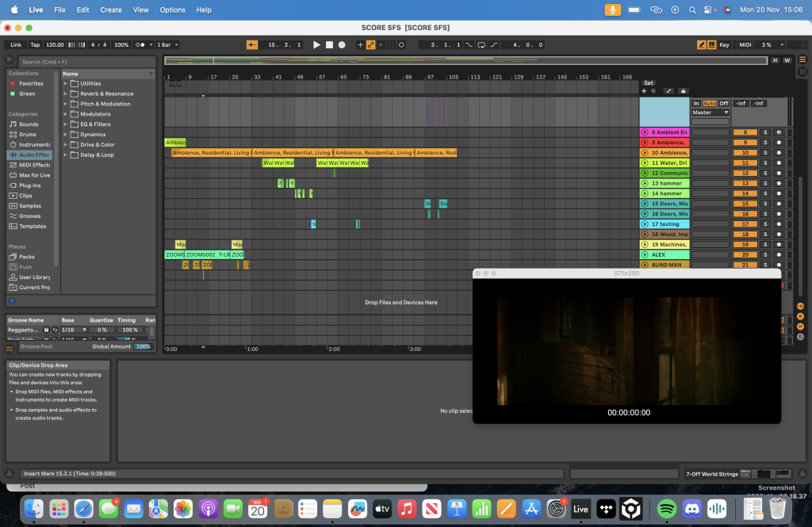Open the Edit menu
This screenshot has height=527, width=812.
(82, 10)
